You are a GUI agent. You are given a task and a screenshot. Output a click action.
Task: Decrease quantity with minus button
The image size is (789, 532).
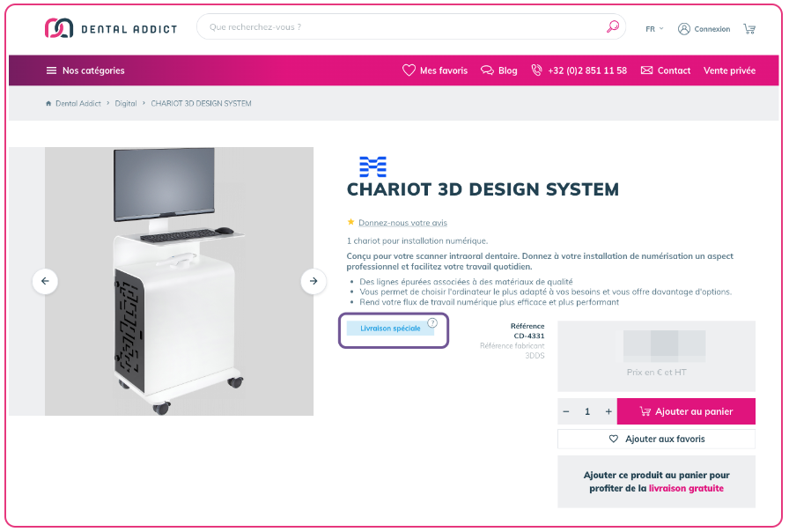566,411
